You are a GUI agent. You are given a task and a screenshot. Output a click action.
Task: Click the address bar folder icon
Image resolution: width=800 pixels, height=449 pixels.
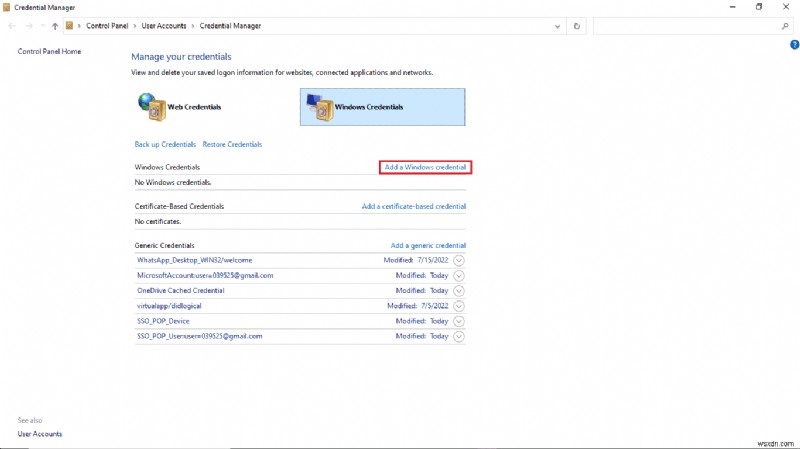[69, 26]
